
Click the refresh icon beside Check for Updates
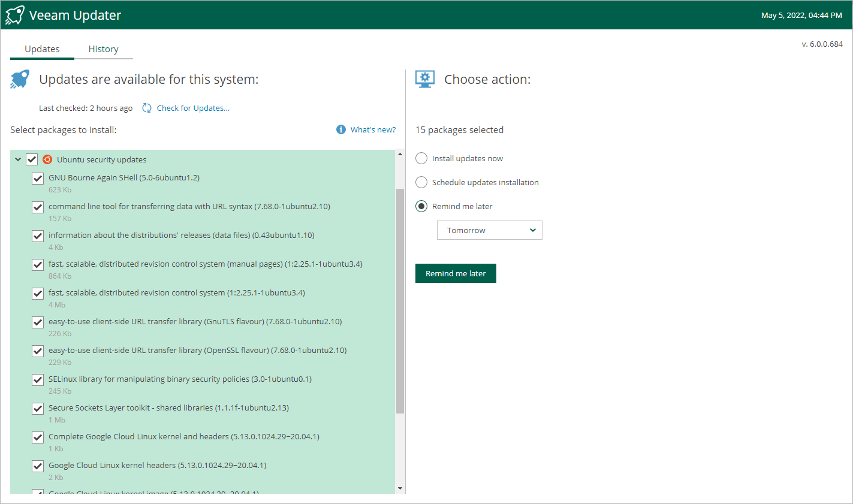(147, 108)
